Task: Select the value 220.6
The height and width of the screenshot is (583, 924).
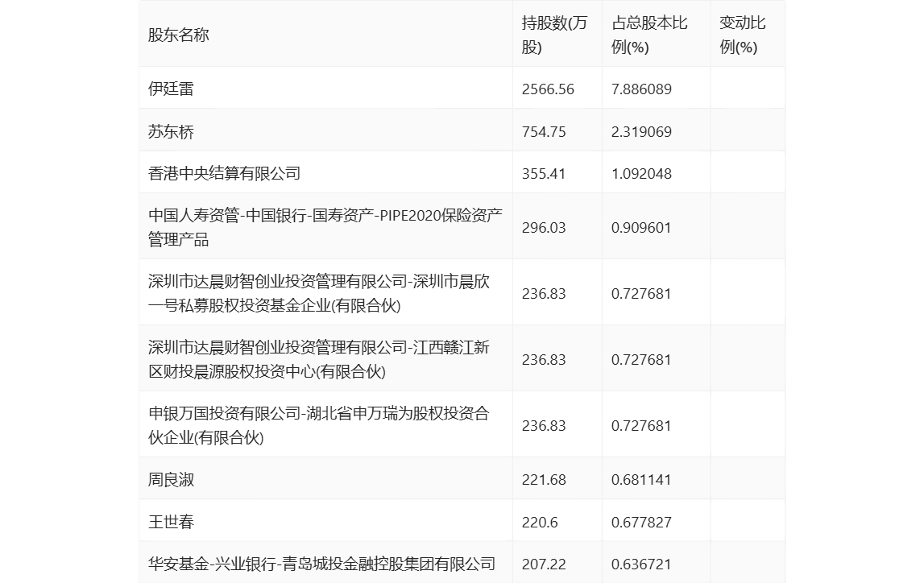Action: [540, 522]
